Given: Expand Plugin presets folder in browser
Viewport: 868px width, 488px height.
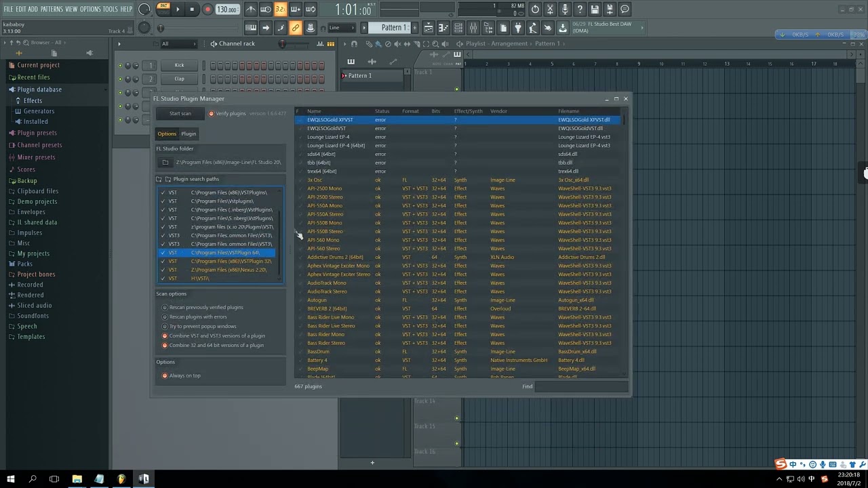Looking at the screenshot, I should (x=37, y=133).
